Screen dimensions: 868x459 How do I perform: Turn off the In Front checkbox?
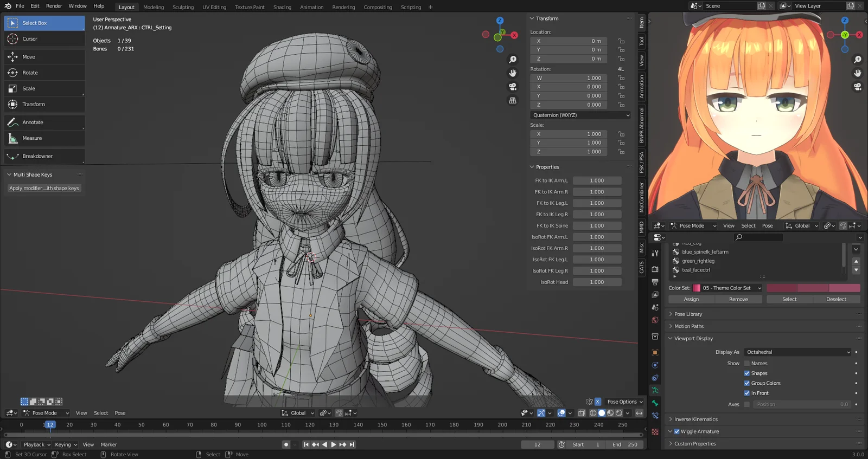point(747,393)
